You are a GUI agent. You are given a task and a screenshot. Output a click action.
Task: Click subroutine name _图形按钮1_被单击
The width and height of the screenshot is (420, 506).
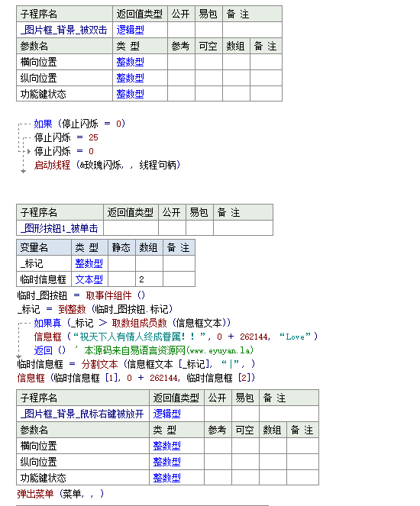60,228
